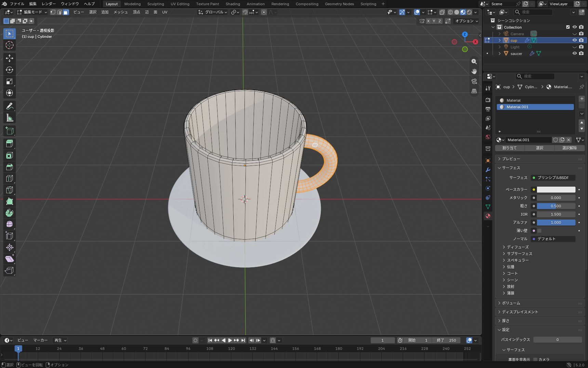588x368 pixels.
Task: Hide the saucer object in viewport
Action: [575, 53]
